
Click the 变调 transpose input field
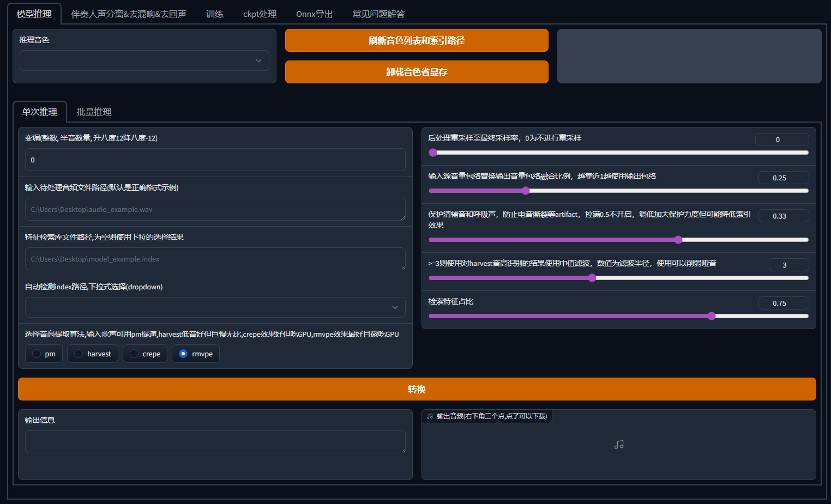click(215, 160)
